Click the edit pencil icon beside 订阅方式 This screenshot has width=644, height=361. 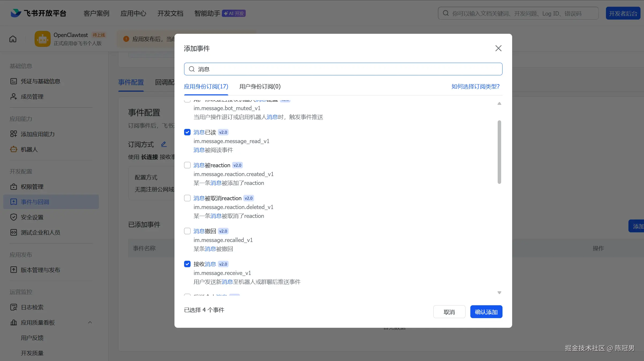pyautogui.click(x=164, y=144)
